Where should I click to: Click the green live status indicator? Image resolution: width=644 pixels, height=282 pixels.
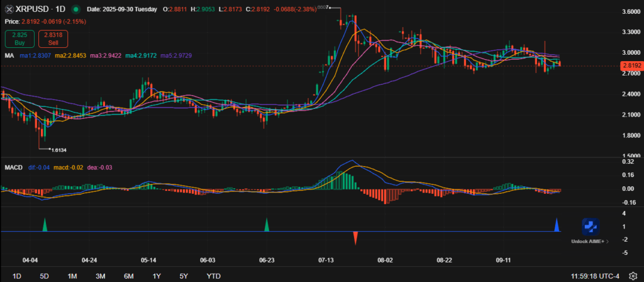(76, 10)
